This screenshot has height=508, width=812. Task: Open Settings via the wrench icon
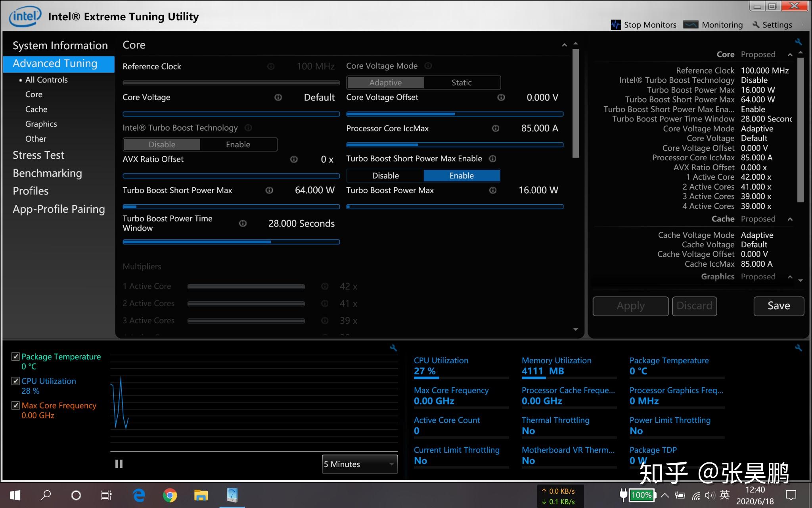pyautogui.click(x=756, y=25)
